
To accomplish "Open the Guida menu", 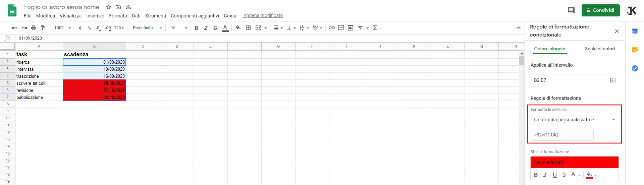I will (230, 16).
